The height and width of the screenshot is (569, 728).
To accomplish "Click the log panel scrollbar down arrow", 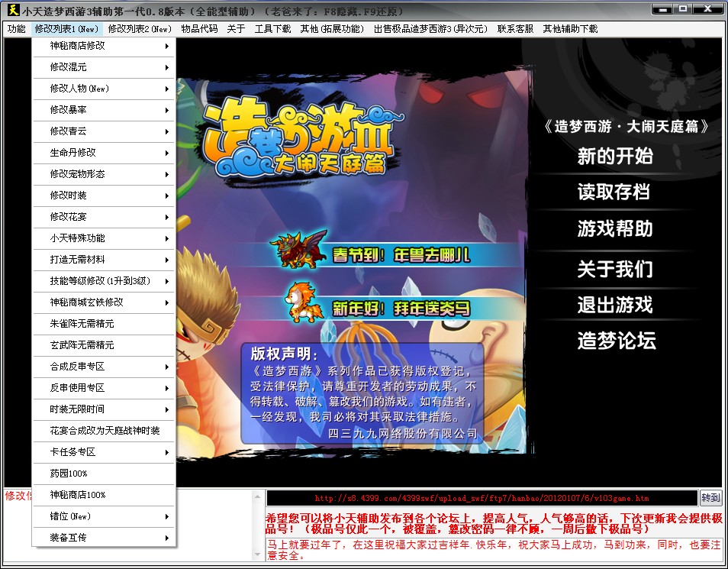I will (x=257, y=554).
